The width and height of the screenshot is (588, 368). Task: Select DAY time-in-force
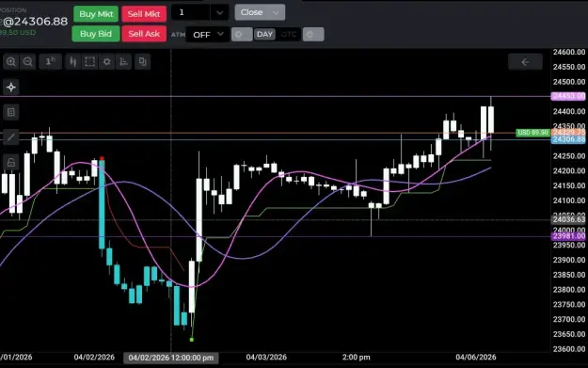(x=264, y=35)
